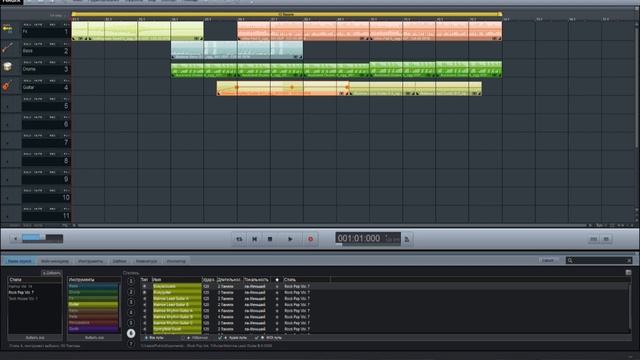
Task: Select Bass in the instruments list
Action: (x=93, y=286)
